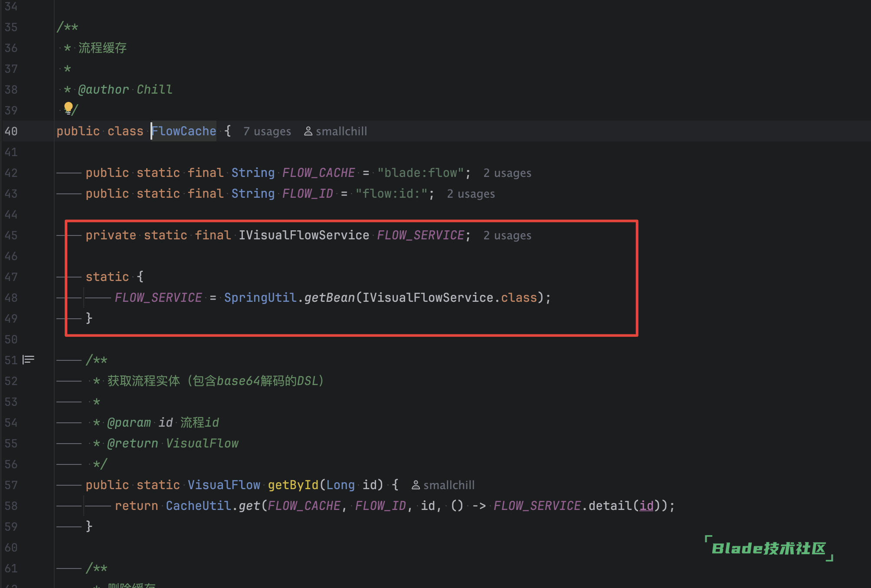Click line number 40 in the gutter
The height and width of the screenshot is (588, 871).
click(11, 131)
